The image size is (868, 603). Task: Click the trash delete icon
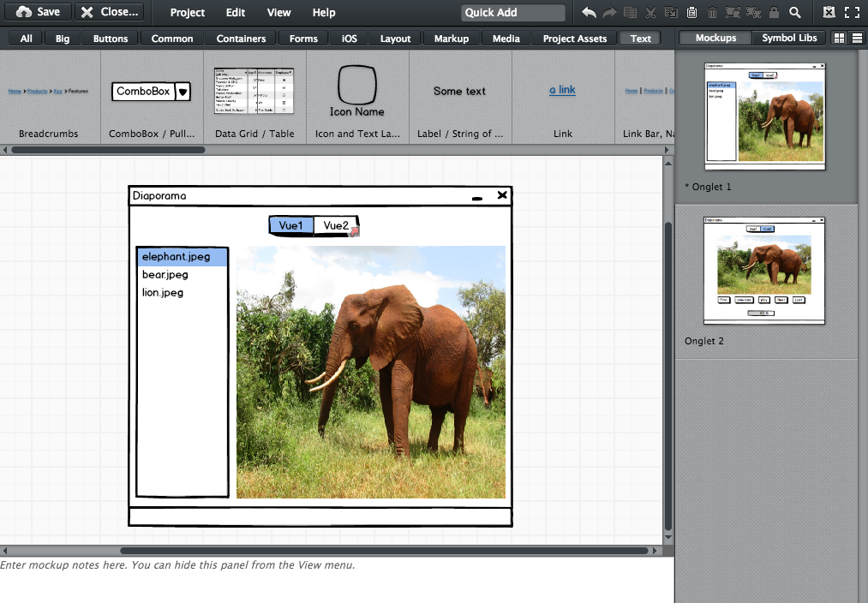point(712,12)
